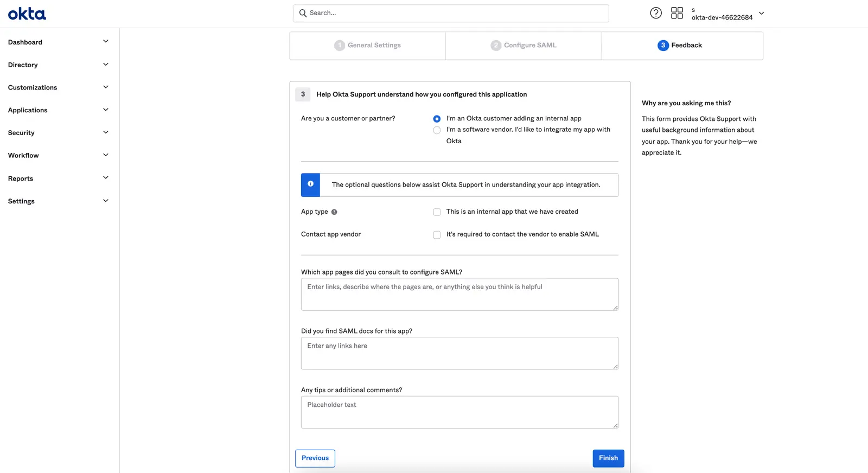Expand the Customizations sidebar chevron

click(106, 87)
